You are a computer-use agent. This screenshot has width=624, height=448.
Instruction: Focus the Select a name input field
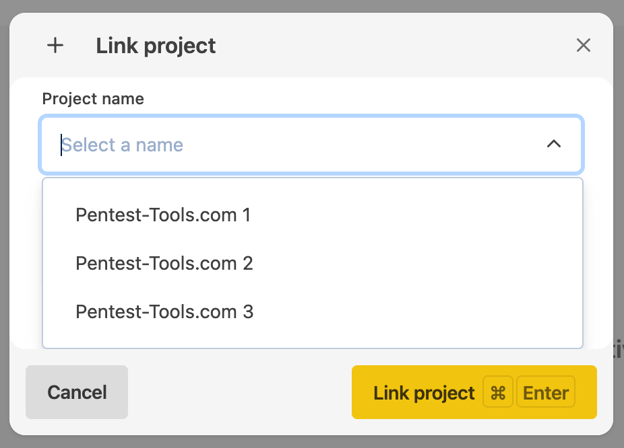coord(311,144)
